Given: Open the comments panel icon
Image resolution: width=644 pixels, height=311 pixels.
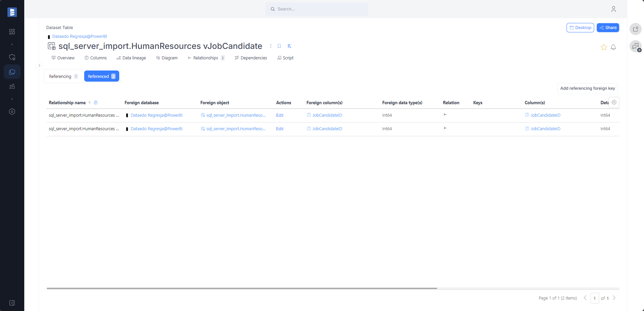Looking at the screenshot, I should click(636, 46).
